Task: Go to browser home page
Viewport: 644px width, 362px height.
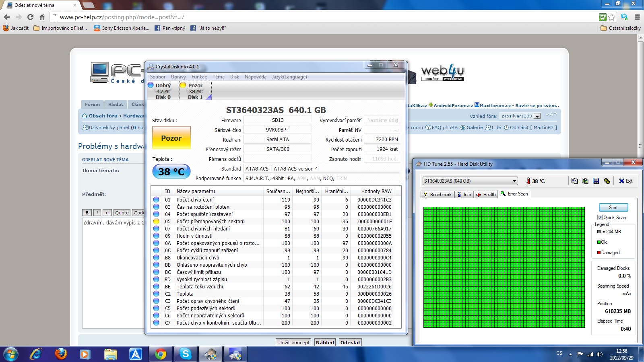Action: (x=42, y=17)
